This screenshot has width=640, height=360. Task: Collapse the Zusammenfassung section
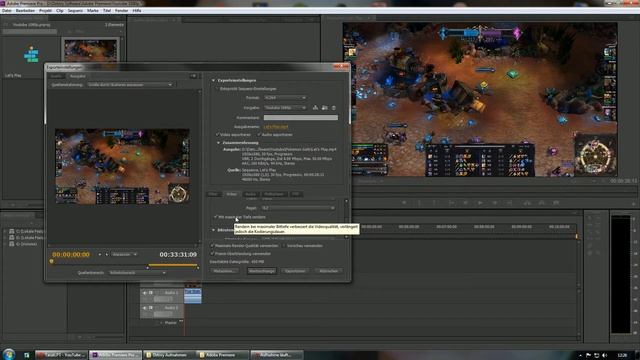pyautogui.click(x=218, y=143)
